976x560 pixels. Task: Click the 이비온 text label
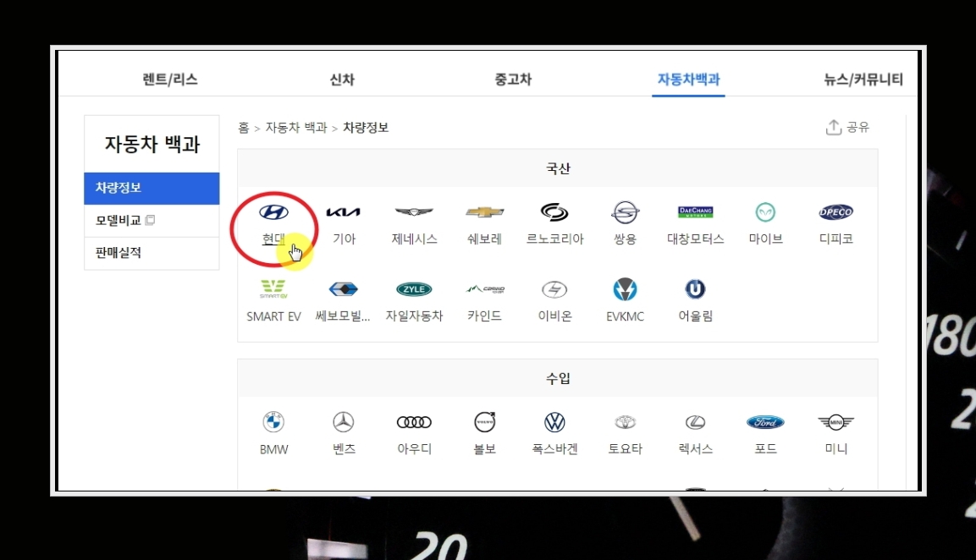(x=554, y=316)
